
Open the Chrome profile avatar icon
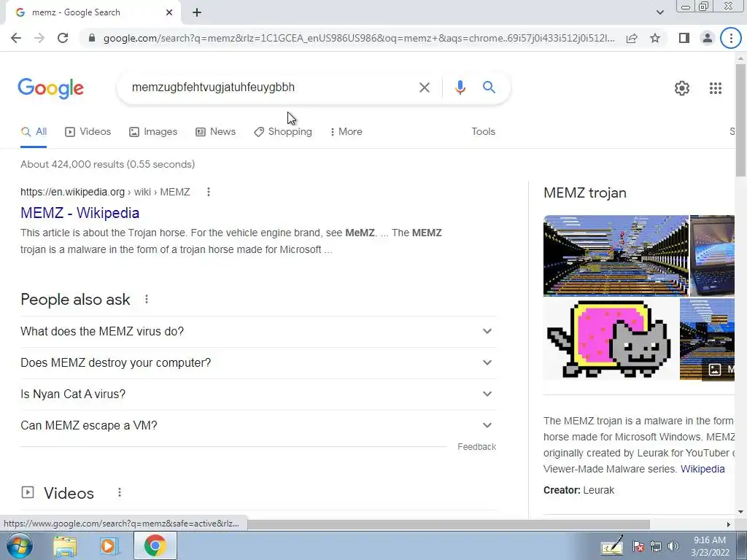pos(708,38)
